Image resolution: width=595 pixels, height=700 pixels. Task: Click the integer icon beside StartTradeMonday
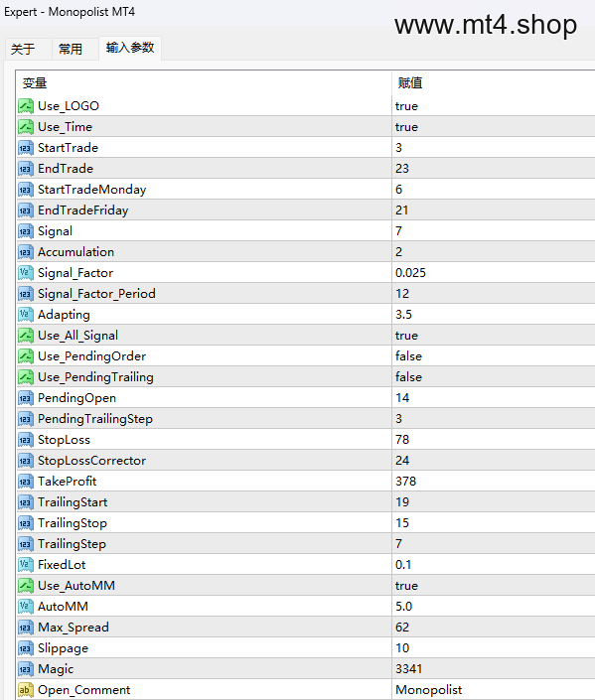pos(26,190)
